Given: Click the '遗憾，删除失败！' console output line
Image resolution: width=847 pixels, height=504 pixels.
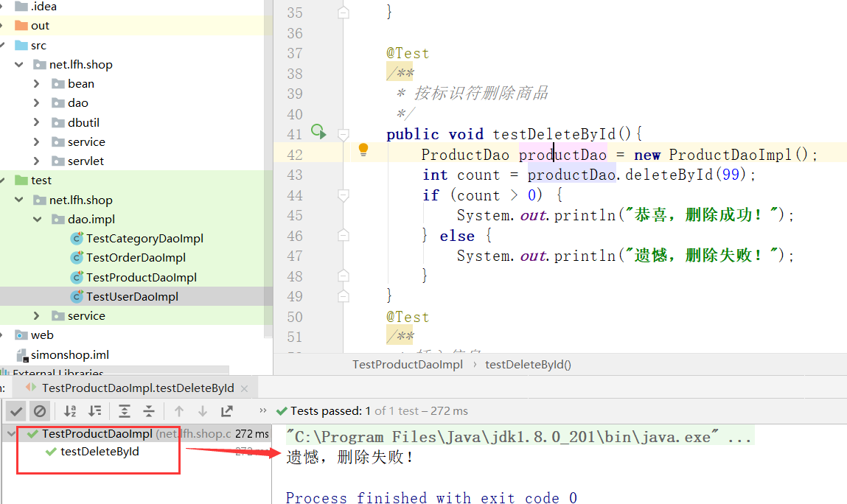Looking at the screenshot, I should (x=350, y=457).
